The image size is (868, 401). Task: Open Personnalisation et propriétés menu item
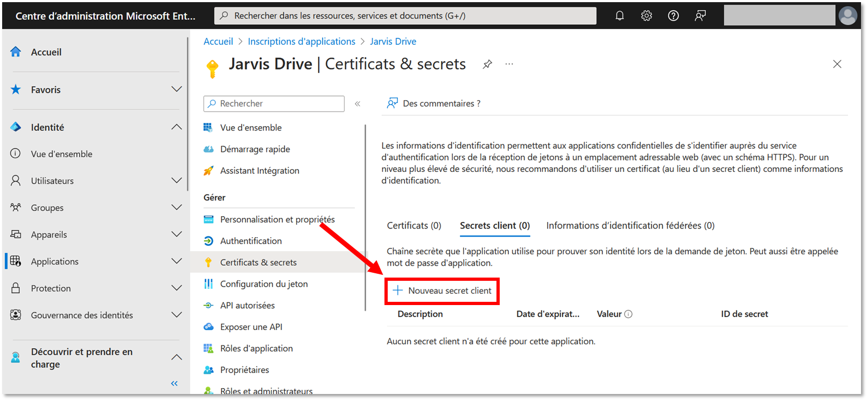(278, 219)
